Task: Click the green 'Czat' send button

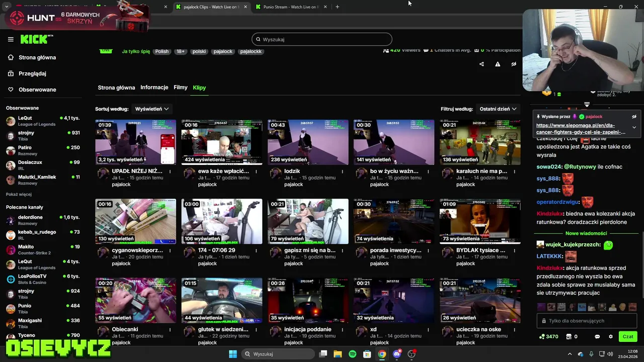Action: tap(628, 337)
